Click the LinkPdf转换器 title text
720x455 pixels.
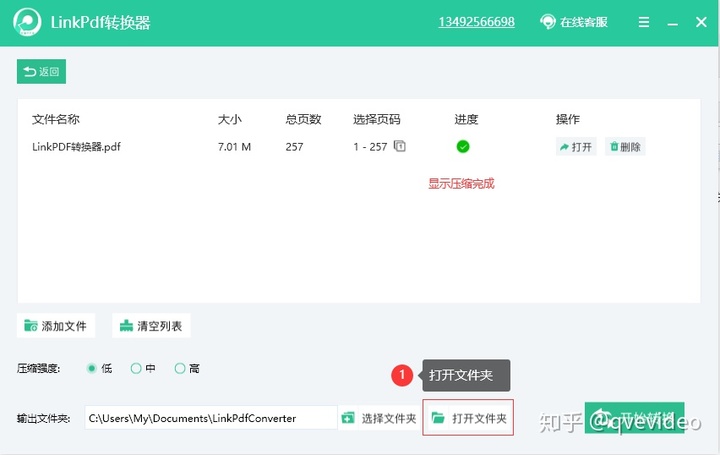click(101, 22)
